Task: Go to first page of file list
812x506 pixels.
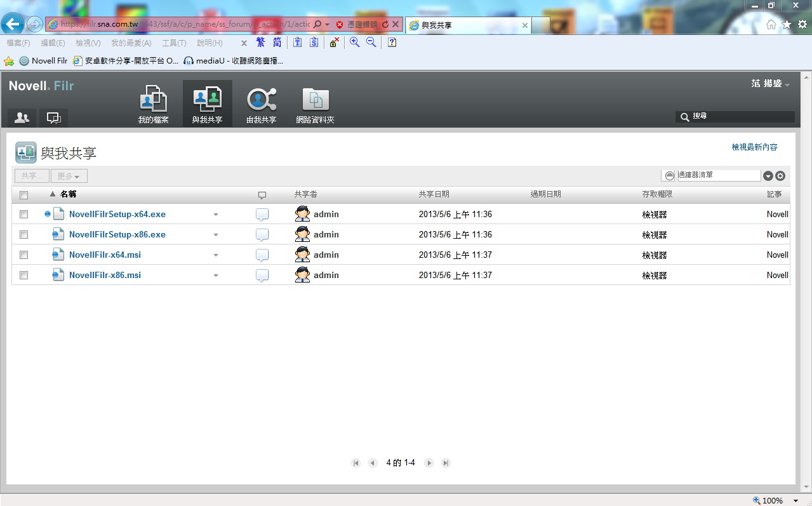Action: pyautogui.click(x=356, y=463)
